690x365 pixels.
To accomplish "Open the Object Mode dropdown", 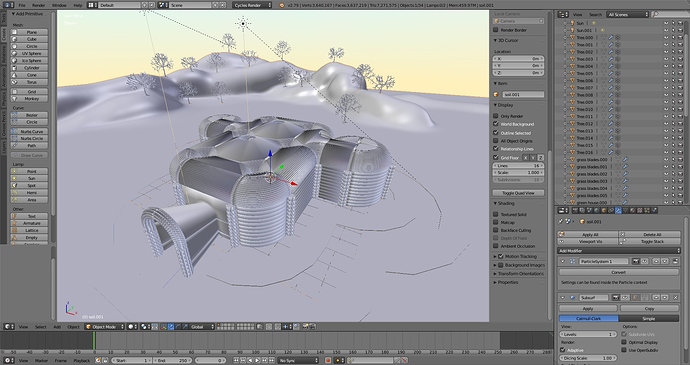I will pos(104,327).
